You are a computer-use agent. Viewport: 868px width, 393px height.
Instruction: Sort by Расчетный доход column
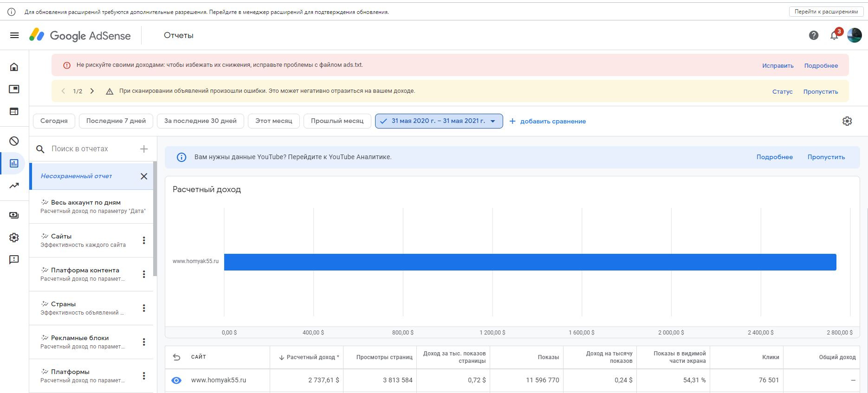point(309,357)
